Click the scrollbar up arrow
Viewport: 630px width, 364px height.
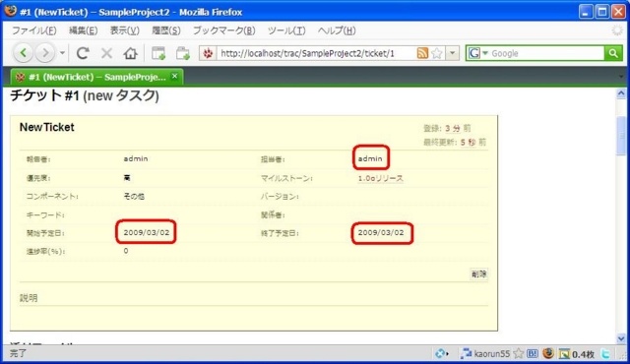pos(621,93)
